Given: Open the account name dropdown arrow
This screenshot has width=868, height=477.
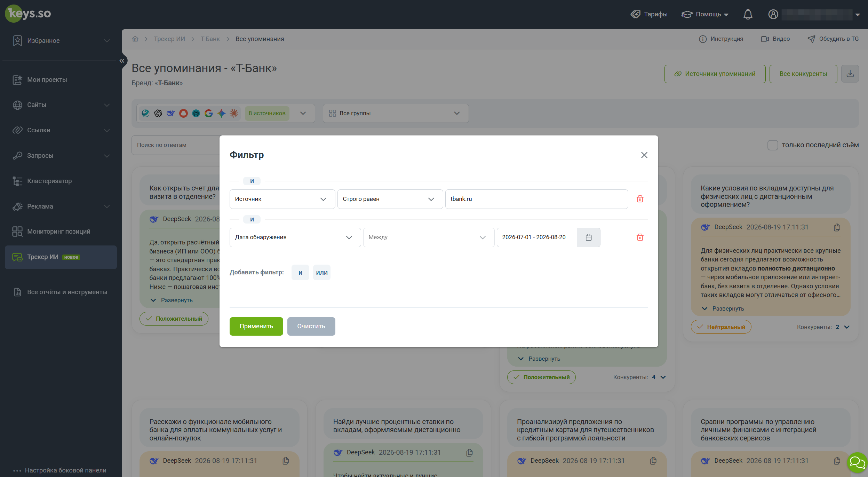Looking at the screenshot, I should tap(858, 15).
